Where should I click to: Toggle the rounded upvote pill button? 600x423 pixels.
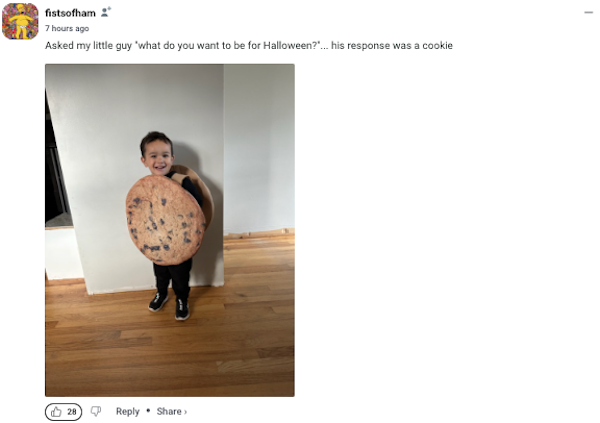[x=64, y=412]
